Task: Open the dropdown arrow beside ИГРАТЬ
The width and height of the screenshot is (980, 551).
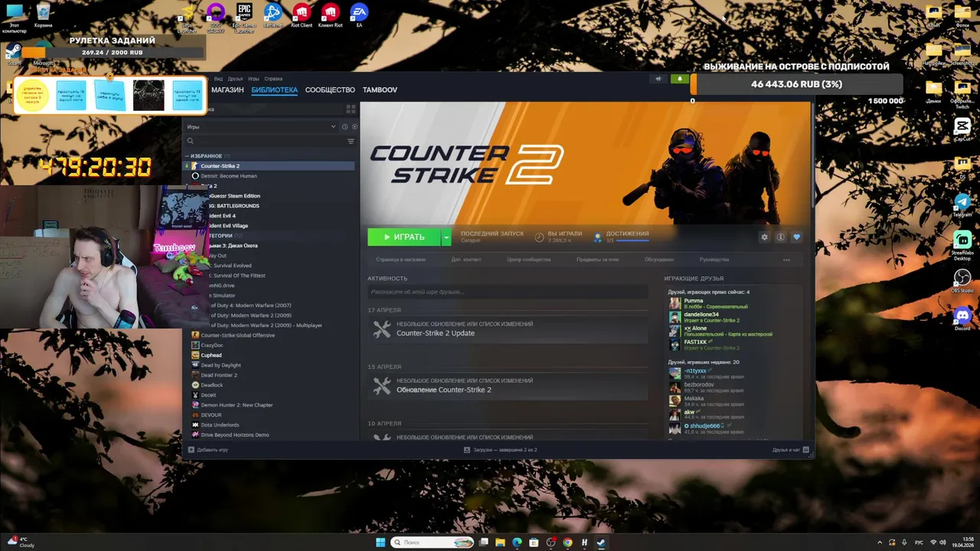Action: (x=446, y=237)
